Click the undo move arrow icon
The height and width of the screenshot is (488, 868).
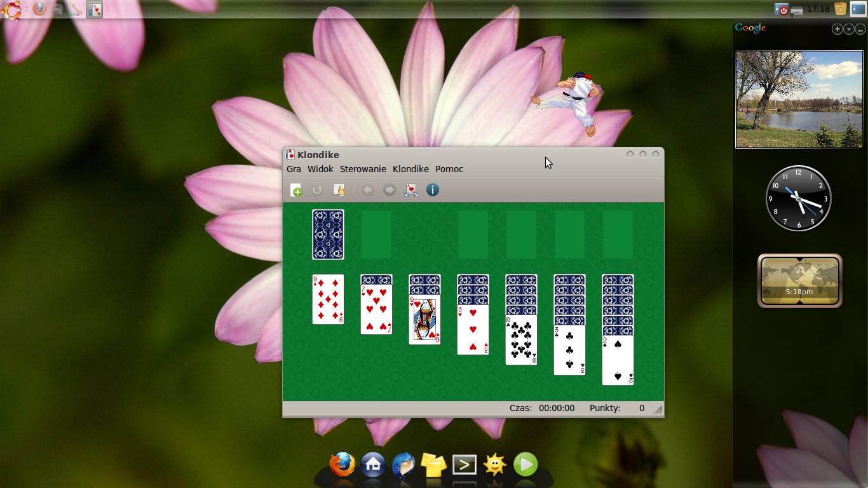[x=367, y=190]
